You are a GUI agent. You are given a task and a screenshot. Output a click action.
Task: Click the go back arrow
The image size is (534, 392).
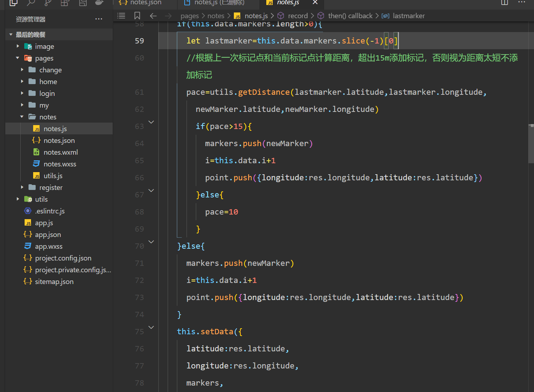pos(153,16)
